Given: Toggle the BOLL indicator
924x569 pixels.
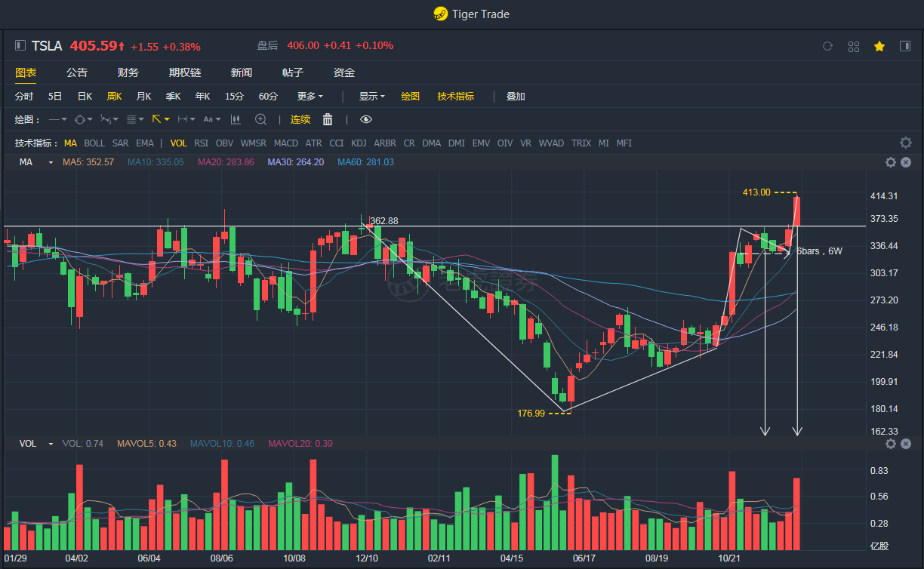Looking at the screenshot, I should click(x=94, y=143).
